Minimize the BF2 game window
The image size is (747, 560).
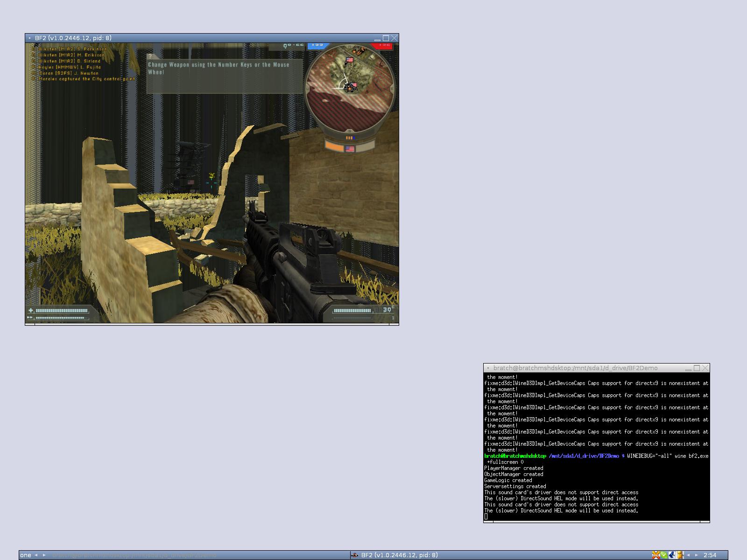[377, 38]
